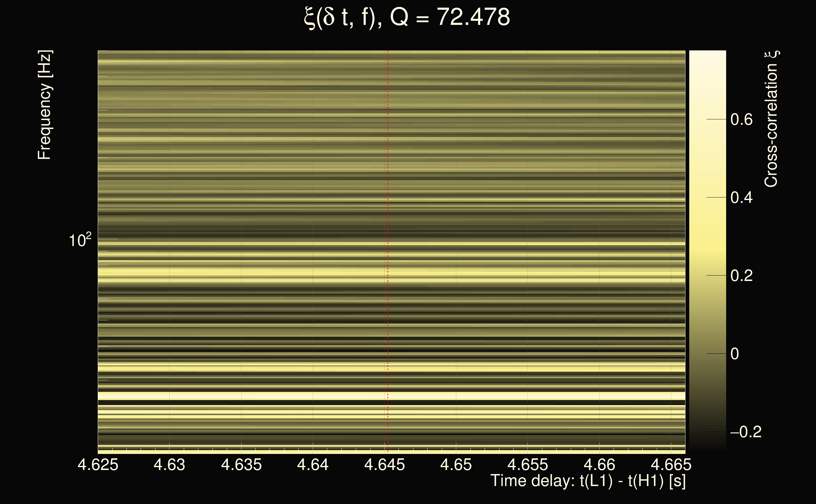This screenshot has width=816, height=504.
Task: Click the −0.2 colorbar tick label
Action: click(x=746, y=432)
